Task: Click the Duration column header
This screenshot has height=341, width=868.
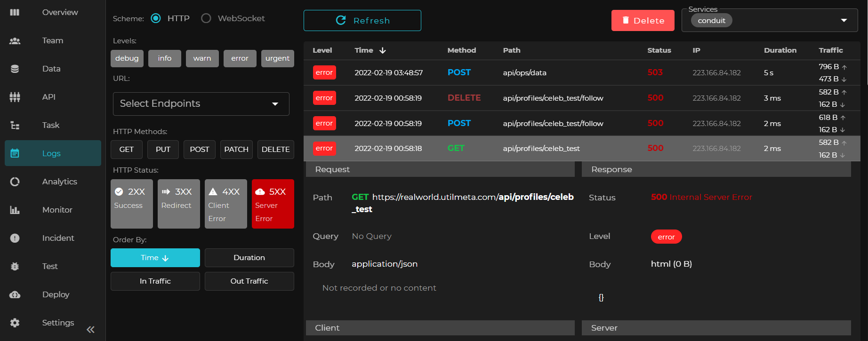Action: [x=780, y=50]
